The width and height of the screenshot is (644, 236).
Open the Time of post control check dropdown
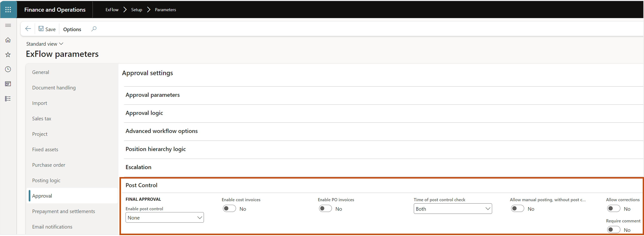point(453,209)
